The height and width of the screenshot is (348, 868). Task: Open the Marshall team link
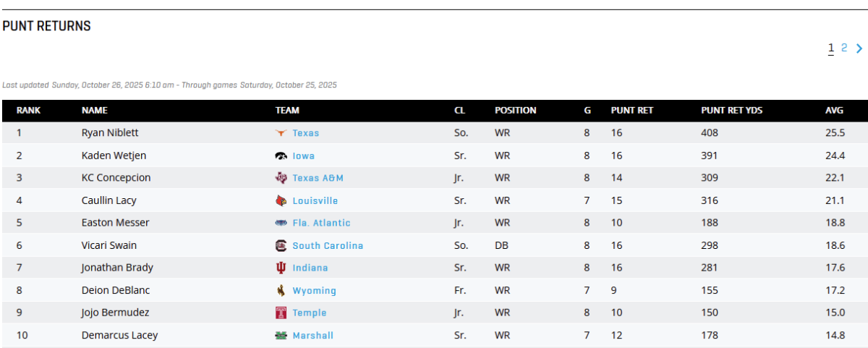312,335
